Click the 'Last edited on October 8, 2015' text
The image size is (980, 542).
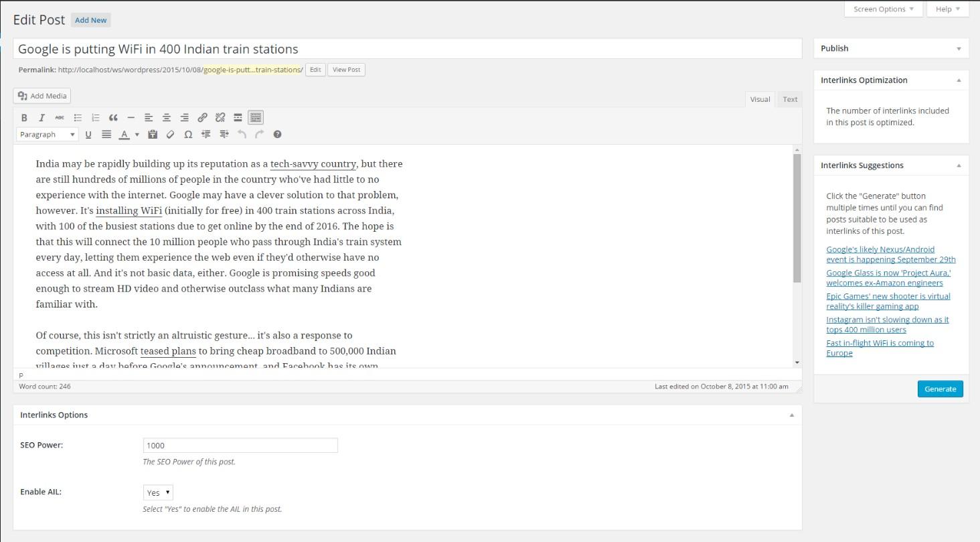(x=722, y=387)
